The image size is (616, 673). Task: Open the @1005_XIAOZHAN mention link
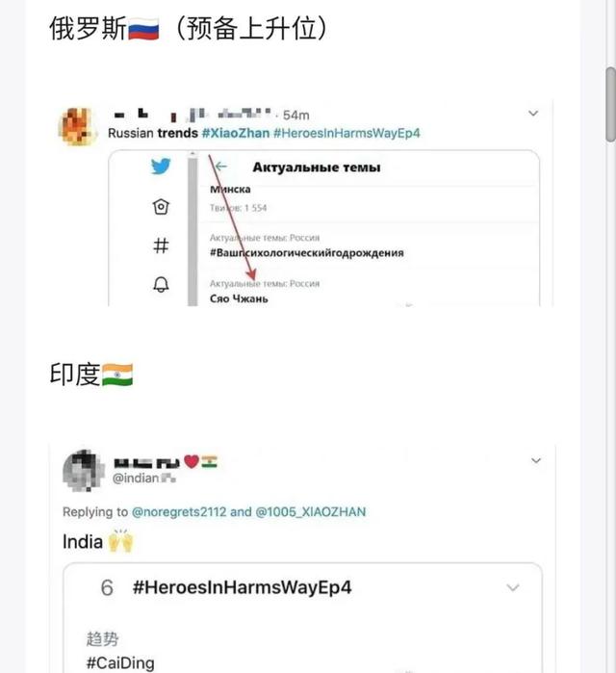(311, 511)
